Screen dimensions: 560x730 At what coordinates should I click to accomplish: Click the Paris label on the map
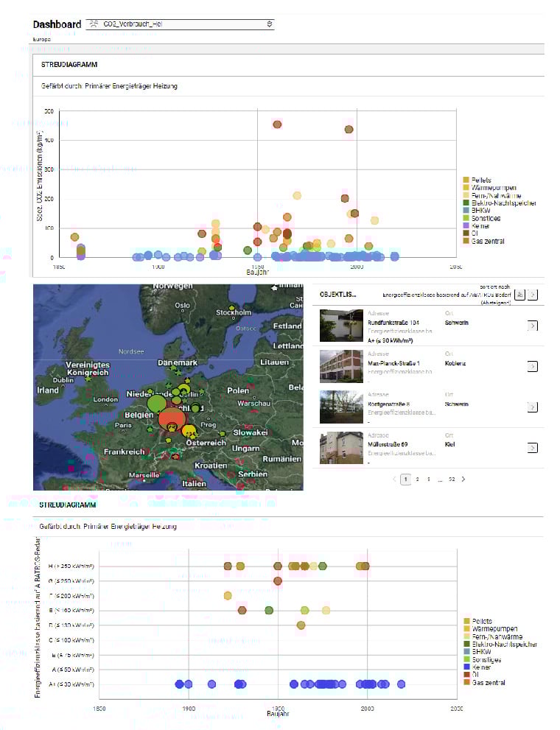(123, 424)
